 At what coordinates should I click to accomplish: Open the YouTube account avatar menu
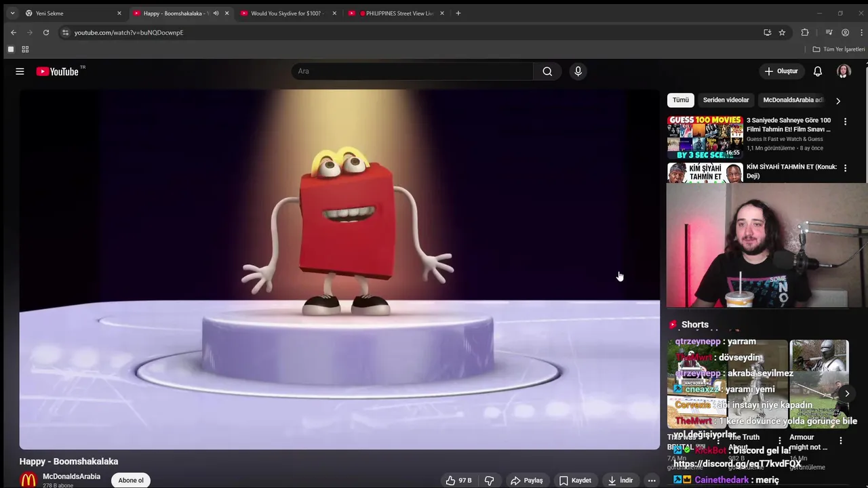coord(844,71)
